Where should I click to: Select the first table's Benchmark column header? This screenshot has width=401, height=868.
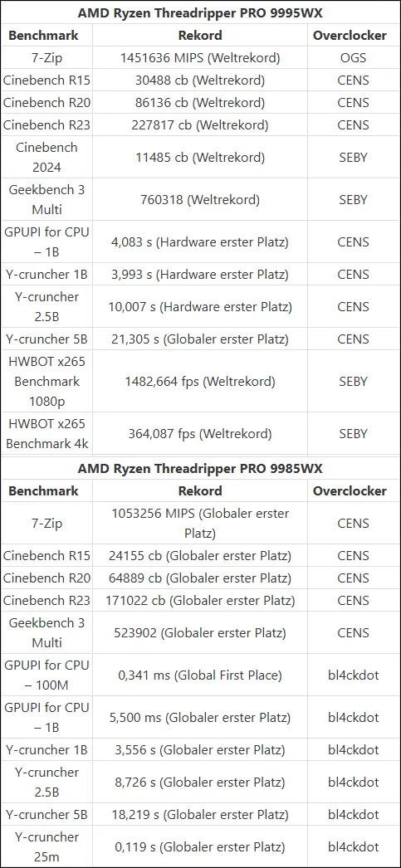point(44,36)
